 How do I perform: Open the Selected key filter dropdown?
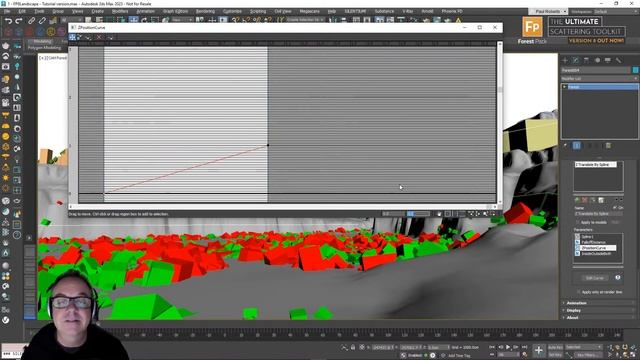pyautogui.click(x=583, y=347)
